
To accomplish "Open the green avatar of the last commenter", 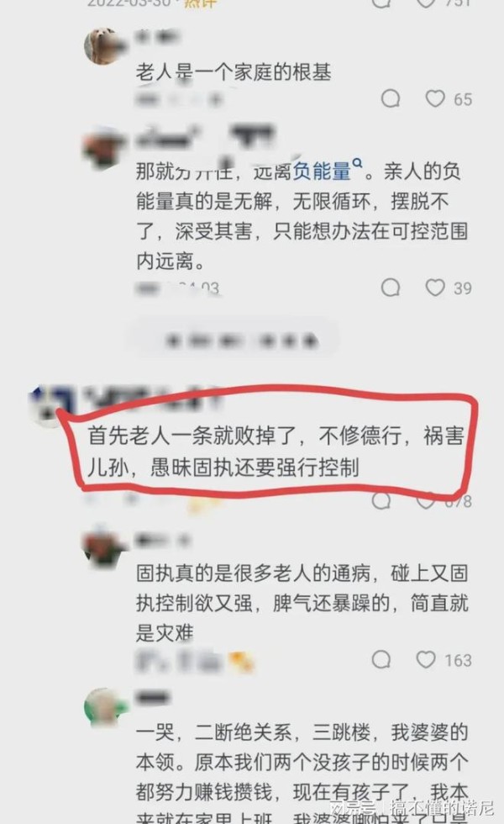I will coord(104,707).
